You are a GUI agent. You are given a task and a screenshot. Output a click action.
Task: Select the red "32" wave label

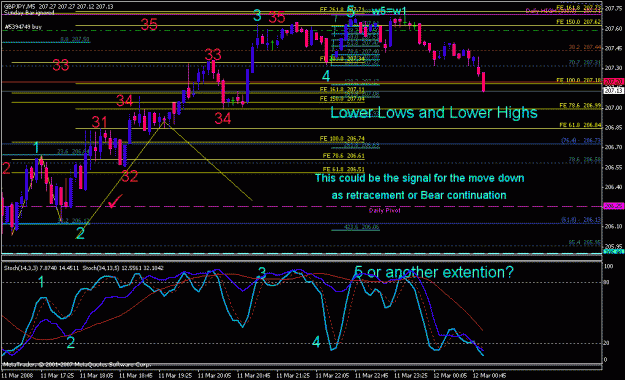pyautogui.click(x=130, y=176)
